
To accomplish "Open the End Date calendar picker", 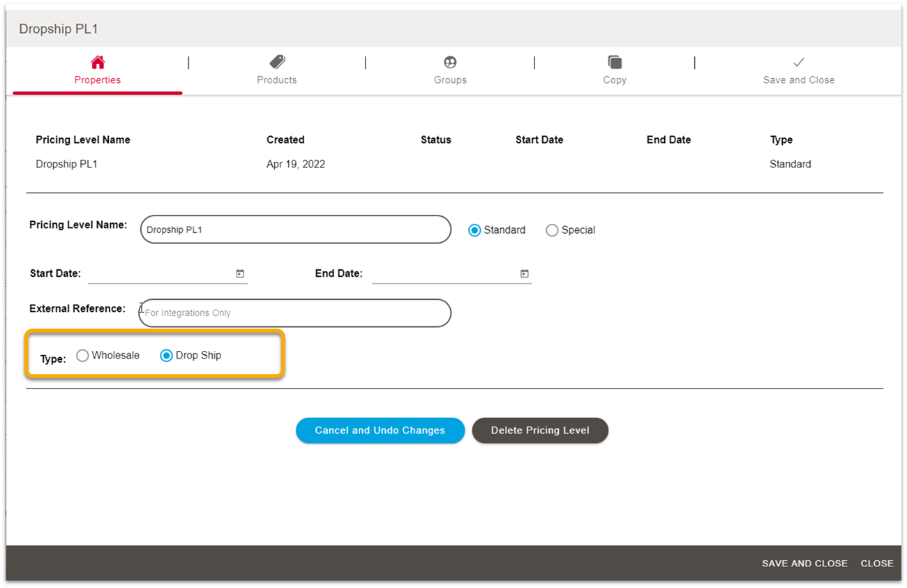I will pos(524,273).
